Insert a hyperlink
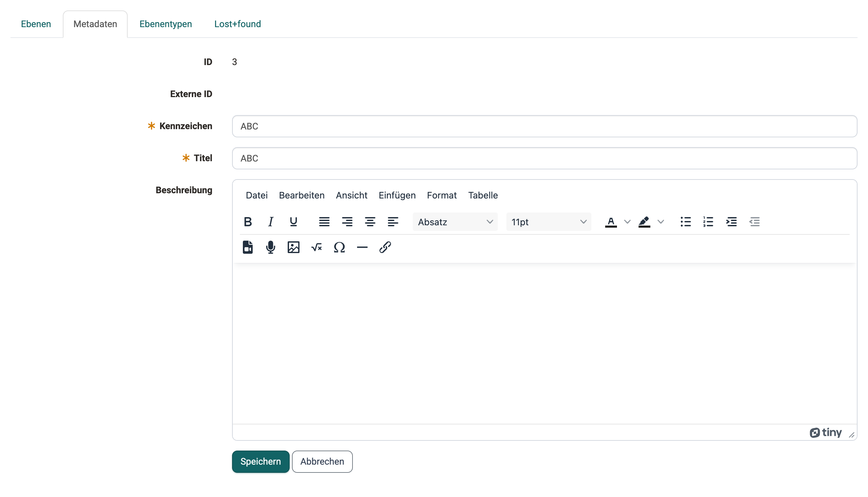868x497 pixels. click(385, 247)
